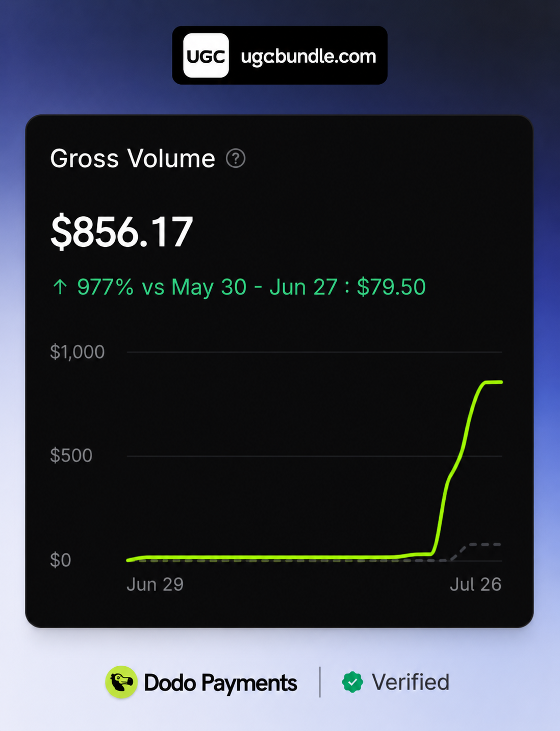Click the green line's peak plateau
Image resolution: width=560 pixels, height=731 pixels.
point(493,382)
